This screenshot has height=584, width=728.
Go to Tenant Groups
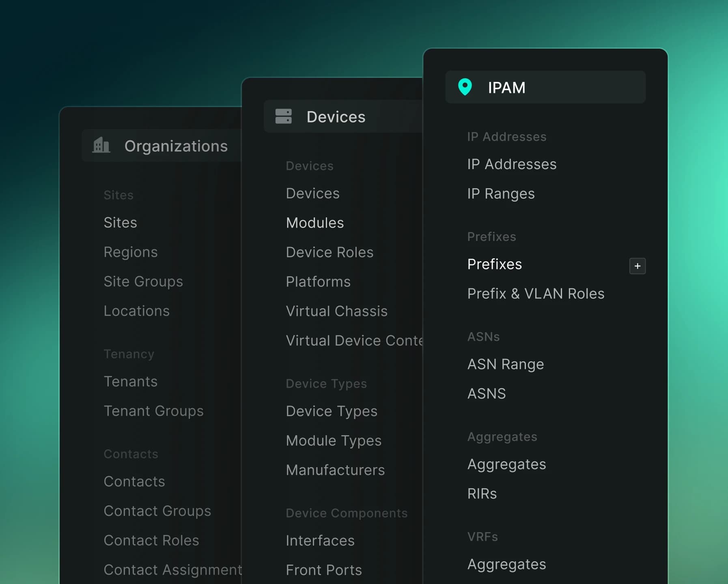click(x=153, y=411)
